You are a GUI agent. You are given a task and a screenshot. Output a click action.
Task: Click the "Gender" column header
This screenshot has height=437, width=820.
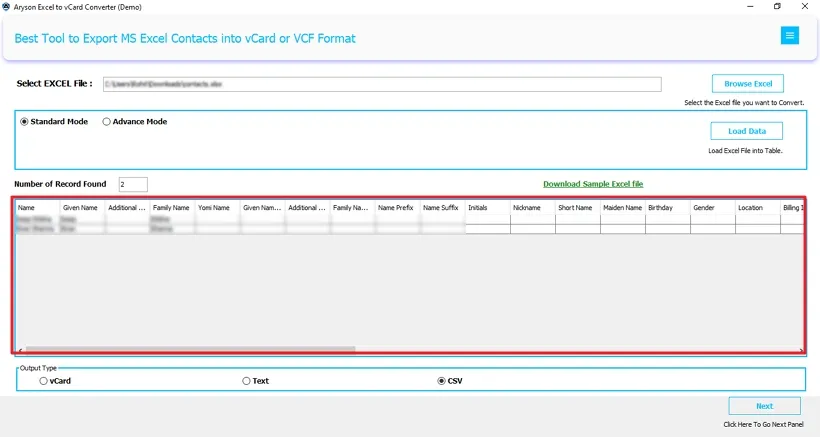pyautogui.click(x=712, y=208)
